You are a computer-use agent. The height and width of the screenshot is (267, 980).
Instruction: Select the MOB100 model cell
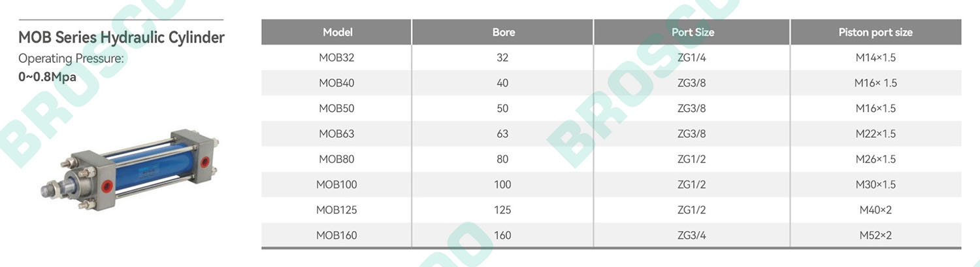click(336, 185)
